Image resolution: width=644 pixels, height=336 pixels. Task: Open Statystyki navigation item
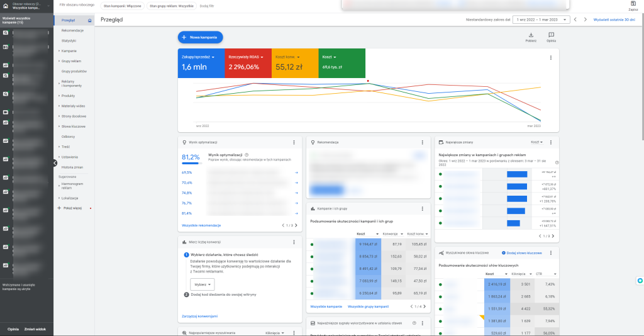pyautogui.click(x=69, y=41)
